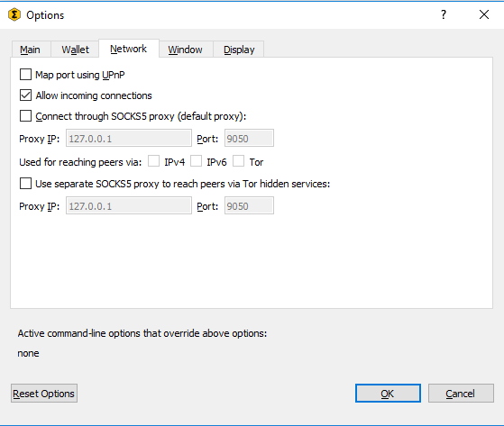Click the Network tab
Viewport: 504px width, 426px height.
click(129, 49)
